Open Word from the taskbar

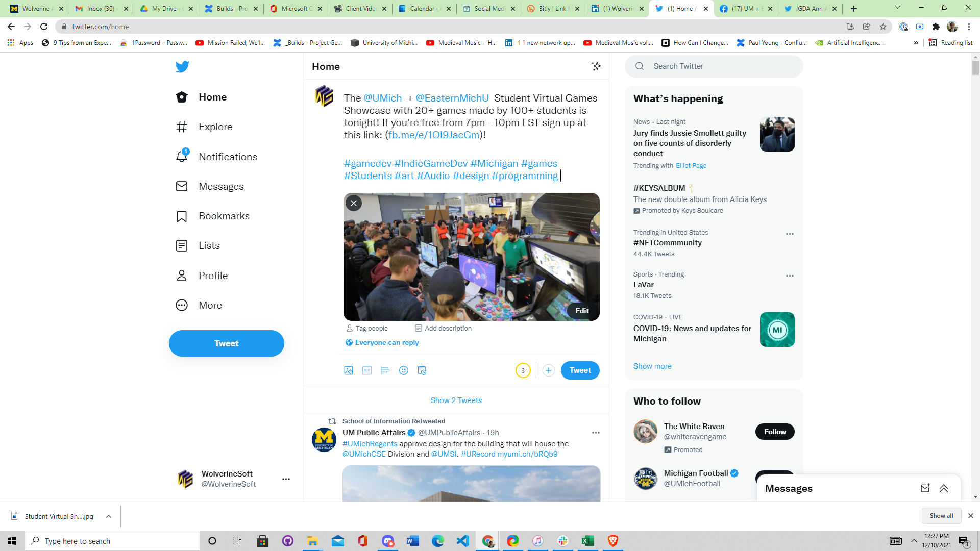pyautogui.click(x=413, y=541)
